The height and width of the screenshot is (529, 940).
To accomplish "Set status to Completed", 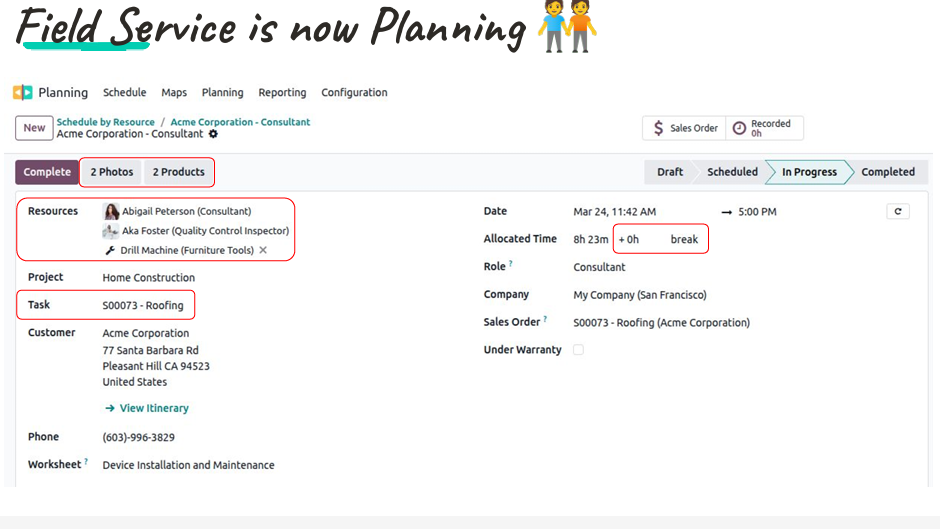I will coord(888,172).
